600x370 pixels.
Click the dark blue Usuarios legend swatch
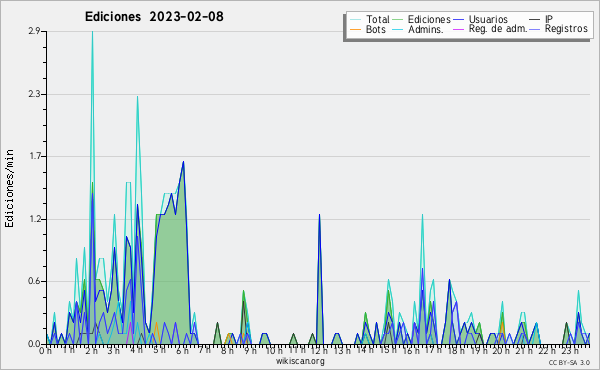click(x=458, y=20)
